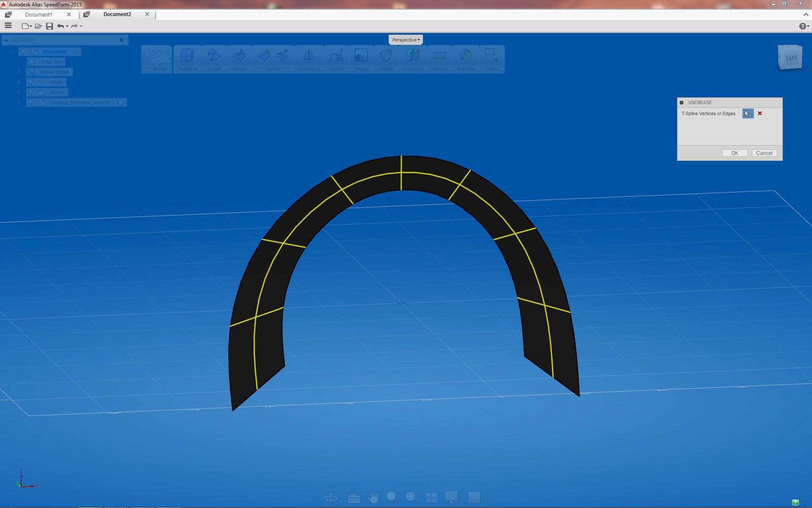The image size is (812, 508).
Task: Open the Primitives box tool
Action: 187,55
